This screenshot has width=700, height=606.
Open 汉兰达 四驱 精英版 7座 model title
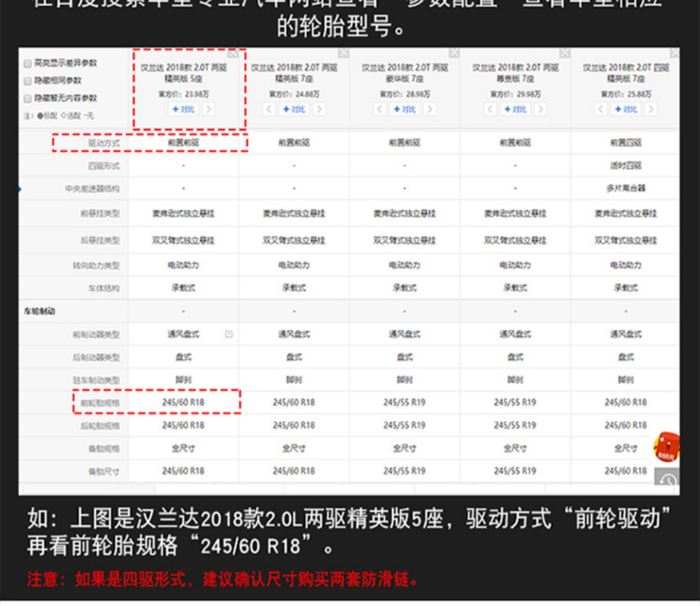[x=626, y=73]
